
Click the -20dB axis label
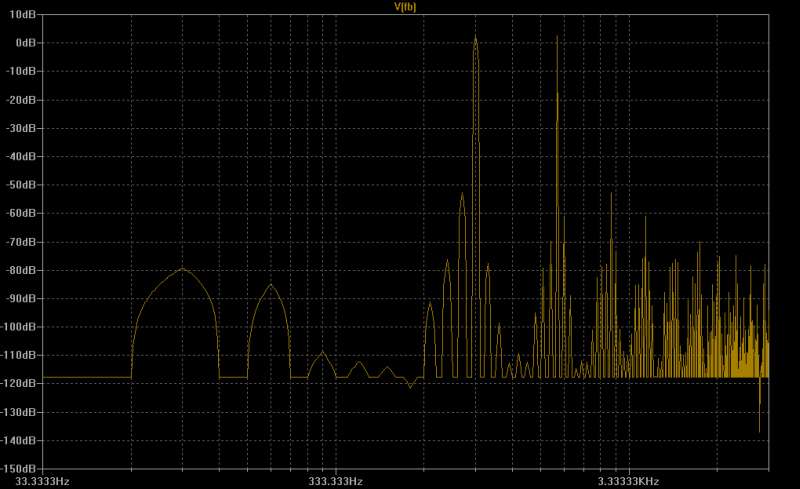tap(21, 100)
